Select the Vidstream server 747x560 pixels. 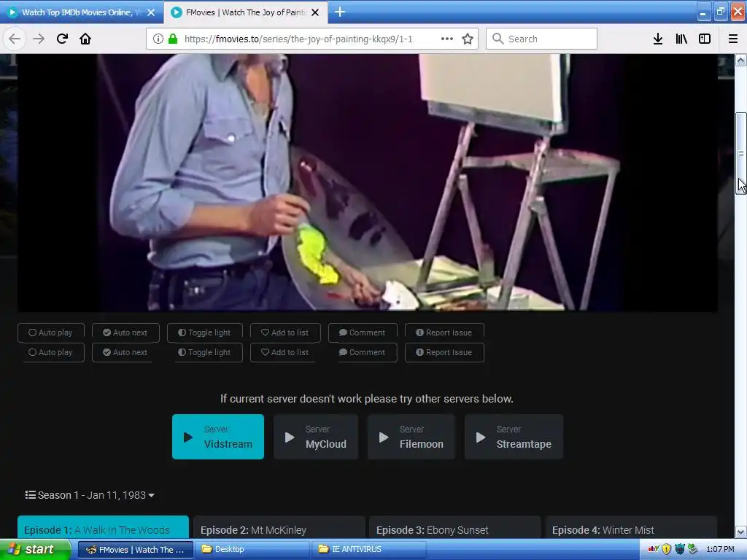218,437
